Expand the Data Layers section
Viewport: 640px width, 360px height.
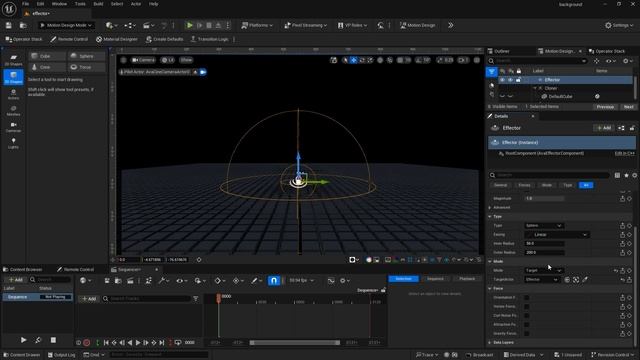[x=490, y=342]
